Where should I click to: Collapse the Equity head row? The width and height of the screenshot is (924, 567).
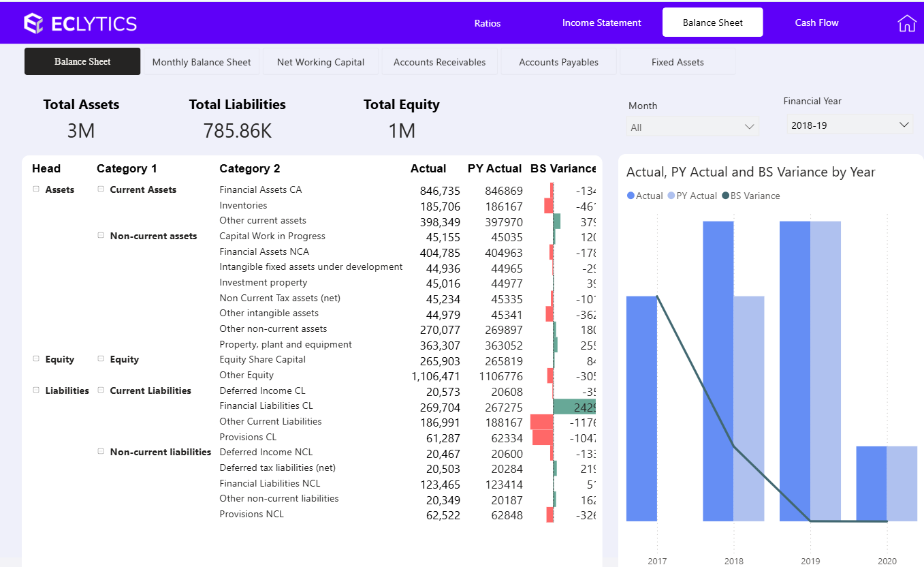(x=37, y=359)
